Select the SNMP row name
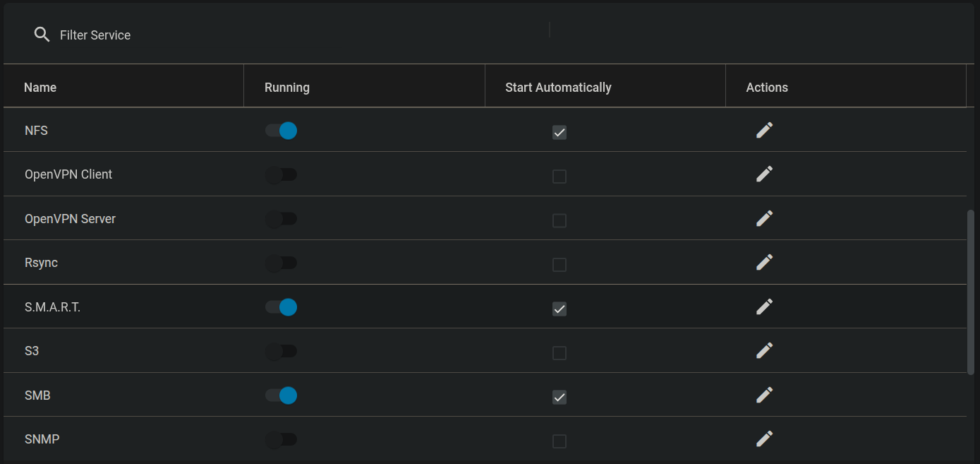This screenshot has height=464, width=980. [42, 439]
